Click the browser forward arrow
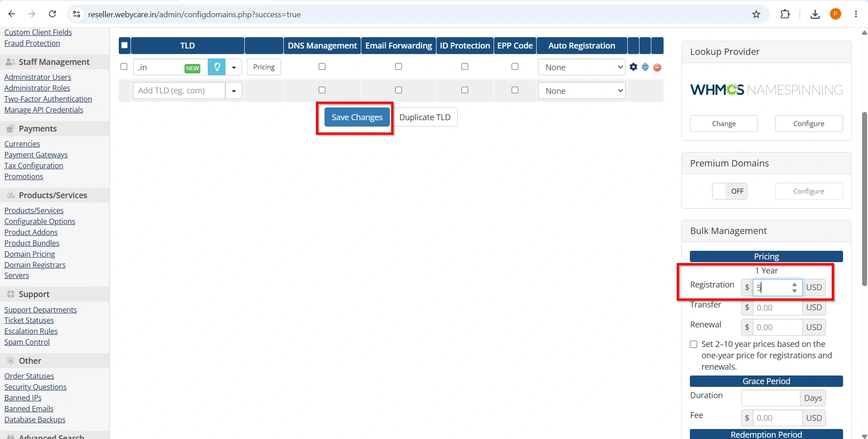Image resolution: width=868 pixels, height=439 pixels. click(32, 14)
